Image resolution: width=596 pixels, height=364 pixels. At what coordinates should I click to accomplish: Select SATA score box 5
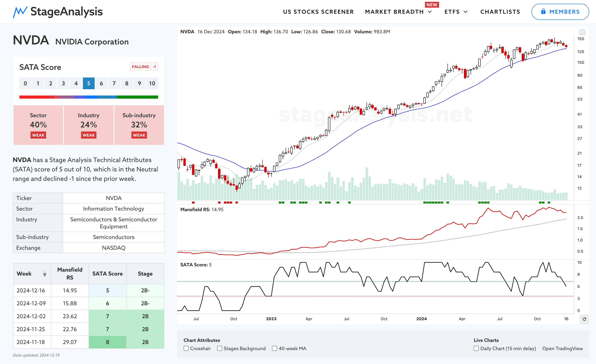(x=89, y=83)
